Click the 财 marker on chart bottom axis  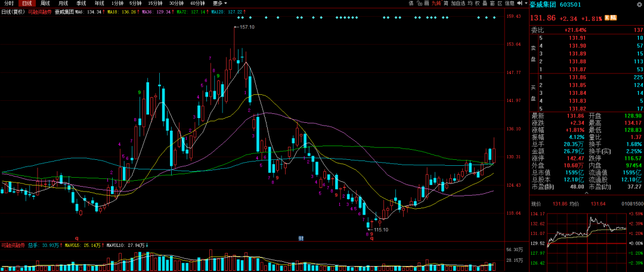click(x=302, y=238)
